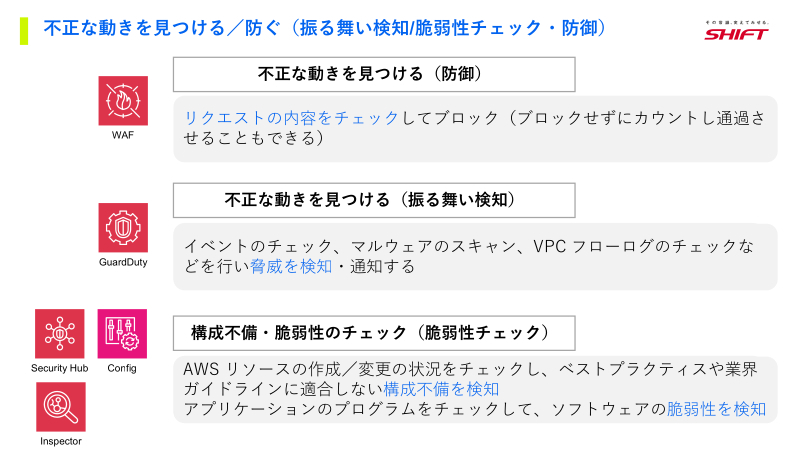
Task: Select the Config sliders icon
Action: click(122, 334)
